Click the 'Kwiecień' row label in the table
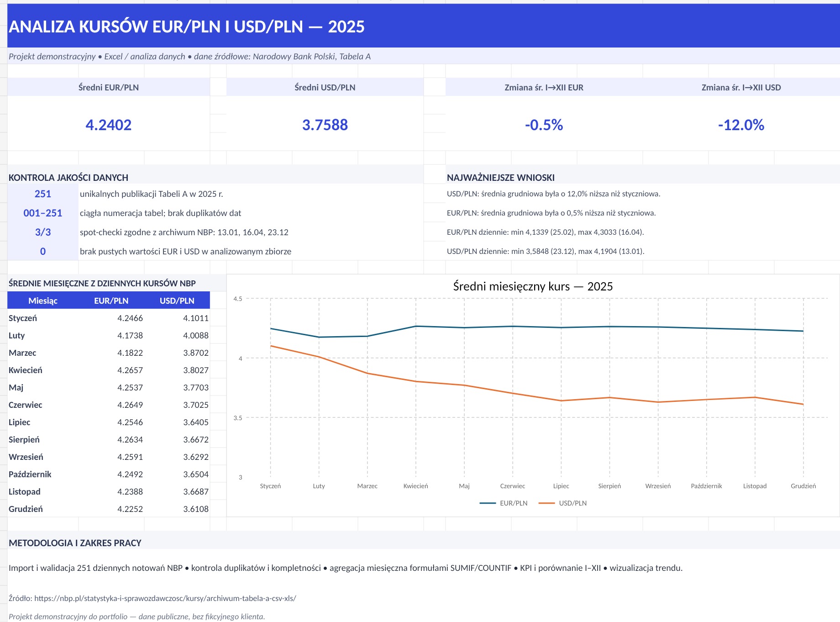Viewport: 840px width, 622px height. pos(26,370)
